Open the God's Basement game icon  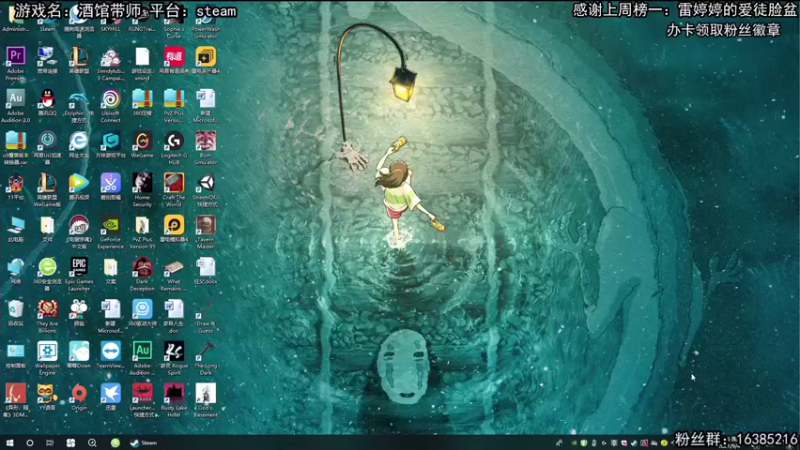coord(206,394)
